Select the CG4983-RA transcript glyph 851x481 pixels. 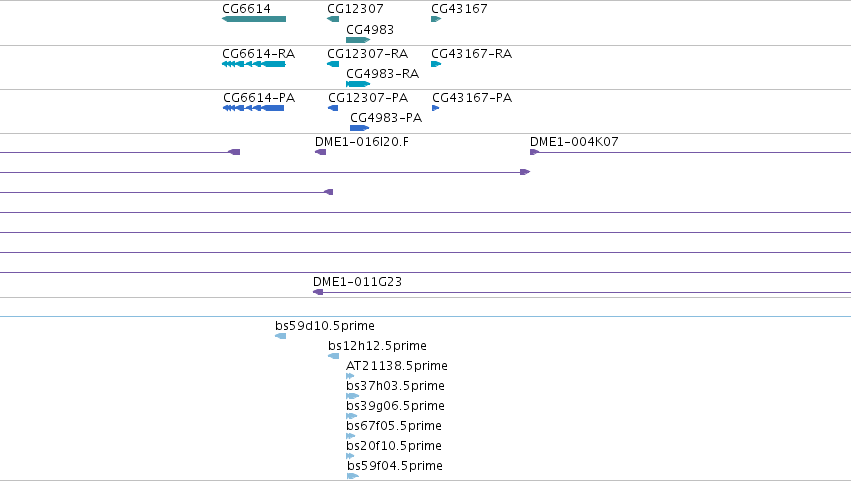358,84
